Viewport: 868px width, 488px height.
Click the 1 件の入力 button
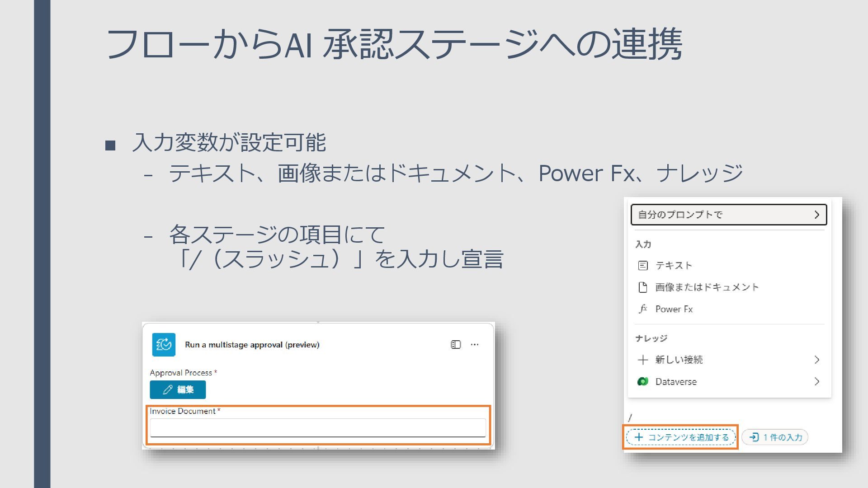[775, 437]
